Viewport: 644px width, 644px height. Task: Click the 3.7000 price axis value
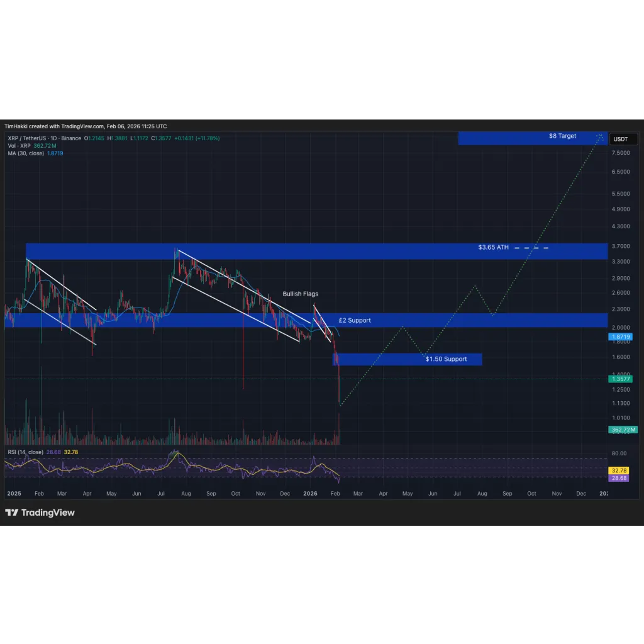[621, 246]
